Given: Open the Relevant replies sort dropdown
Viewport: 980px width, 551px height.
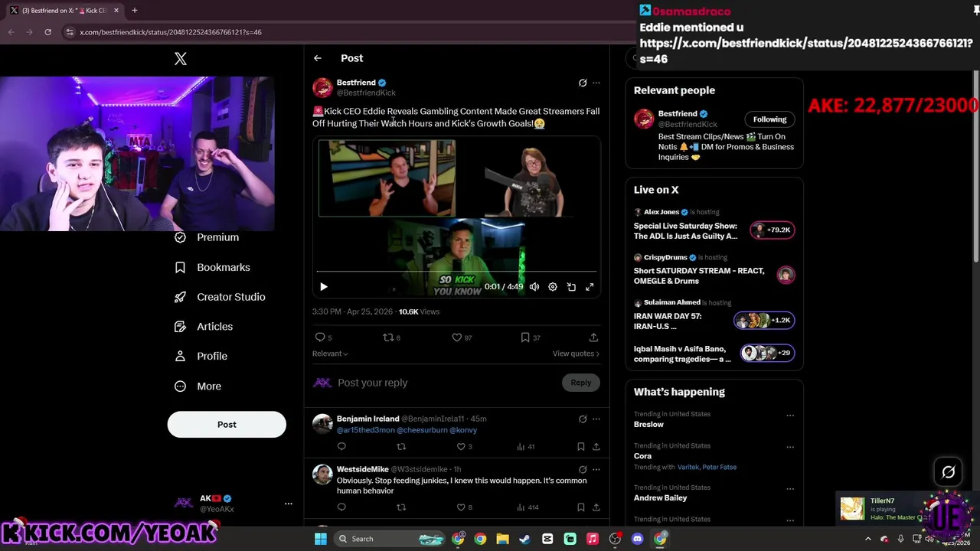Looking at the screenshot, I should coord(330,354).
